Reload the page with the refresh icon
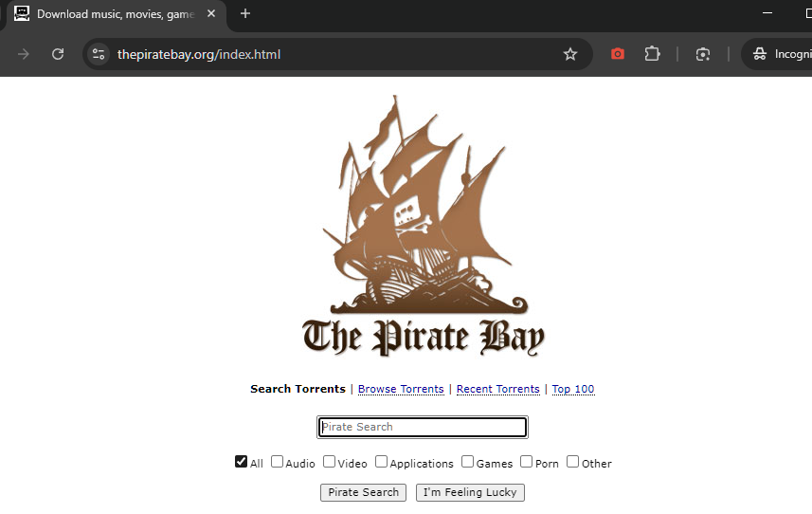This screenshot has height=514, width=812. [58, 54]
